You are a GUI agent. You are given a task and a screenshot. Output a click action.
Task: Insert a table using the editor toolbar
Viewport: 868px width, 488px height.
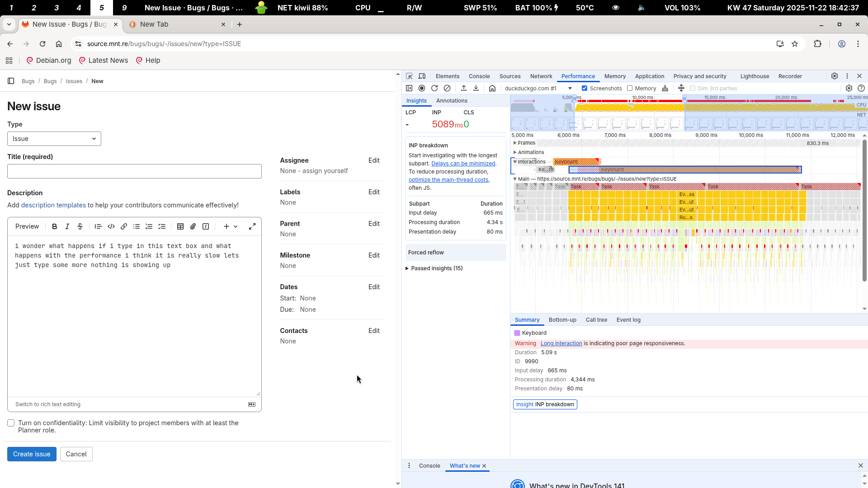click(x=180, y=226)
